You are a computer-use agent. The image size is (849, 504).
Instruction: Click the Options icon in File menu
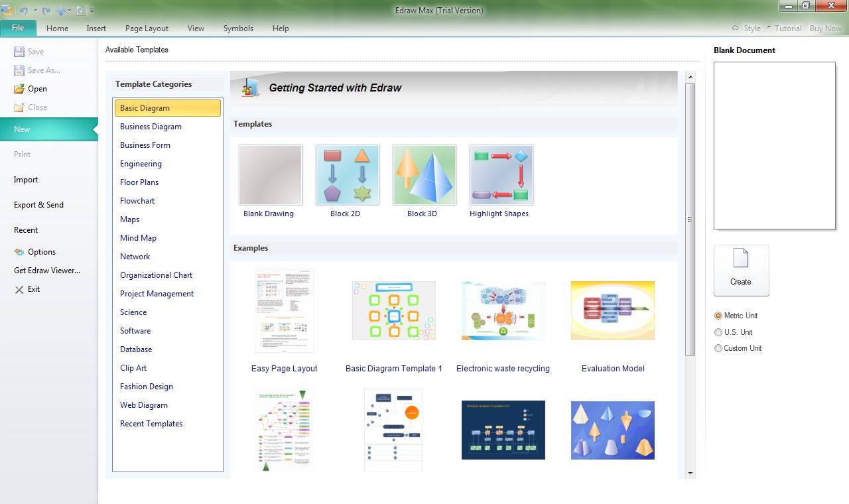click(x=19, y=252)
